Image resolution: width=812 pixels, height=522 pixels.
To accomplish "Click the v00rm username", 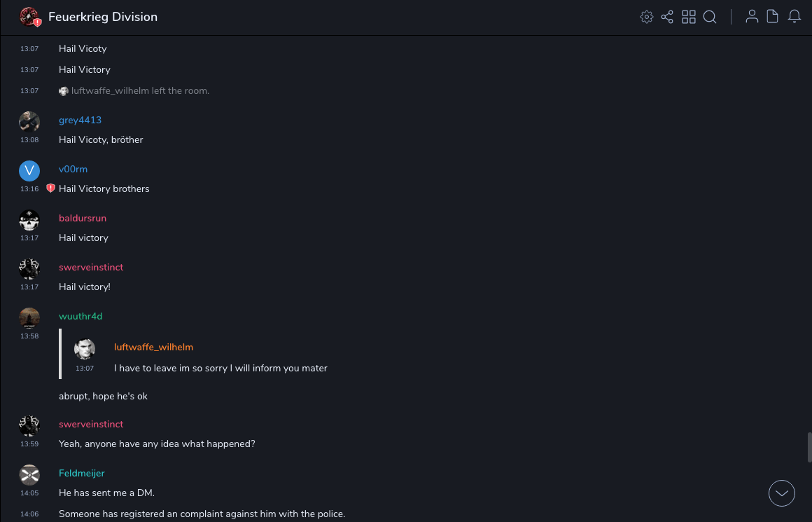I will point(73,169).
